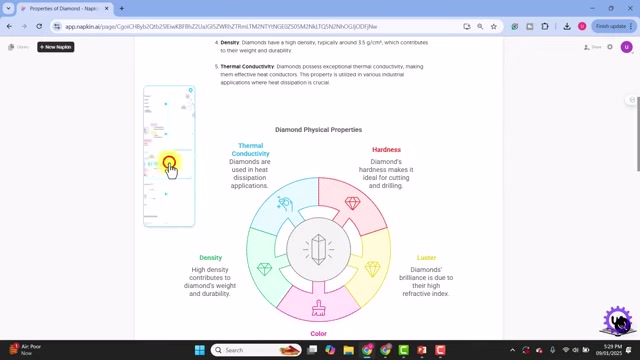Bookmark this page with the star icon
640x360 pixels.
[494, 27]
